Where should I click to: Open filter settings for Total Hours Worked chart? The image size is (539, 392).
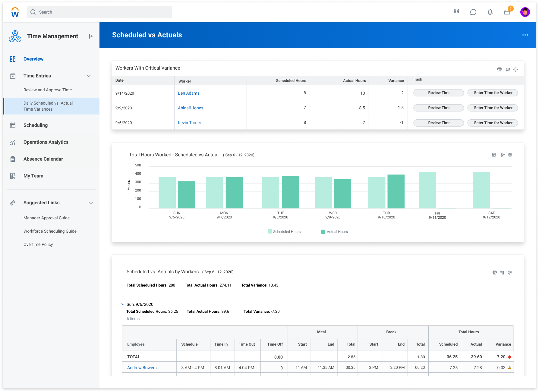(x=502, y=155)
